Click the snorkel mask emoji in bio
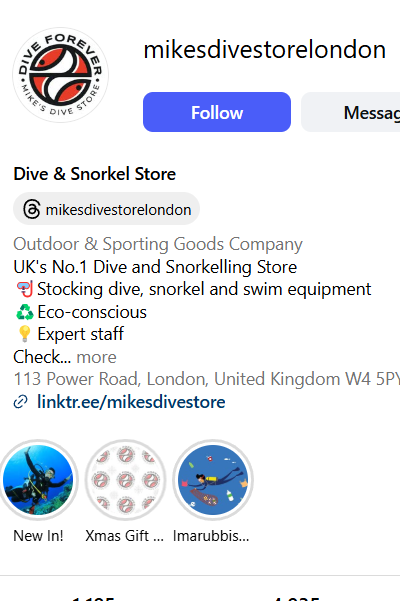Image resolution: width=400 pixels, height=601 pixels. (24, 289)
